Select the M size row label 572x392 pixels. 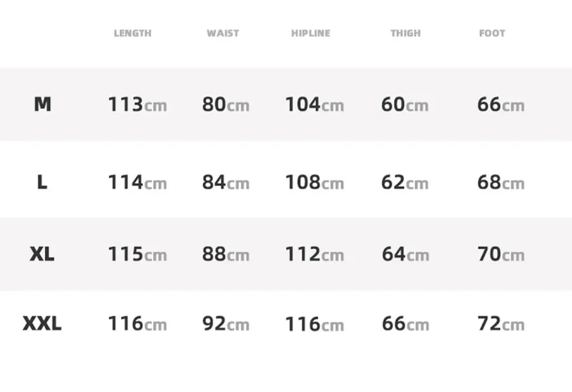coord(43,104)
